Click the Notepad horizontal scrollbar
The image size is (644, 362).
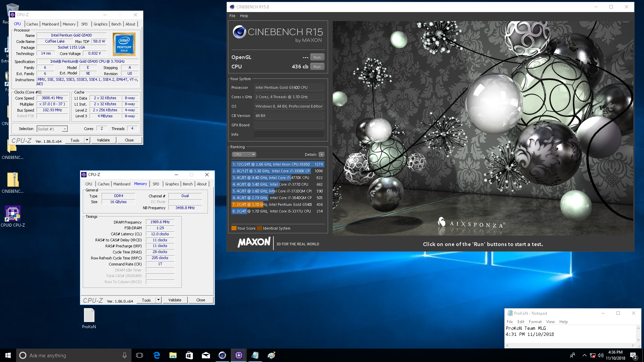click(x=570, y=345)
